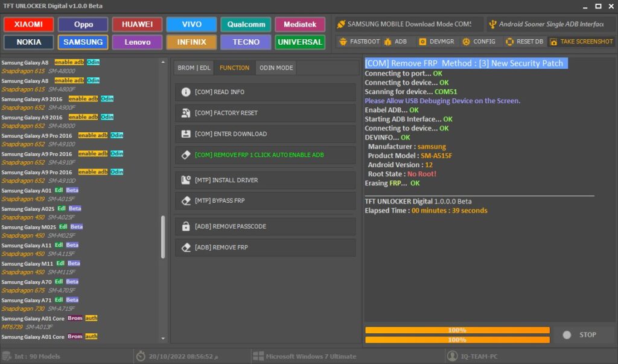Click the Windows logo icon in the status bar
This screenshot has height=364, width=618.
(x=258, y=356)
